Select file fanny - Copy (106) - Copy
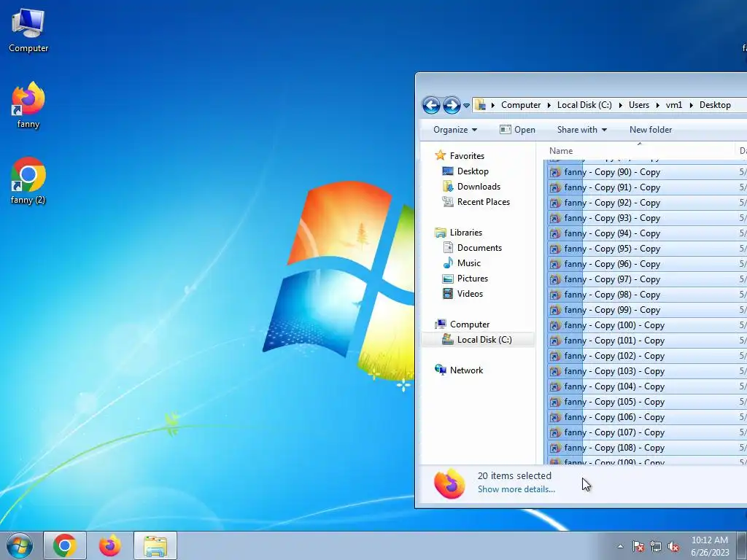 click(647, 417)
